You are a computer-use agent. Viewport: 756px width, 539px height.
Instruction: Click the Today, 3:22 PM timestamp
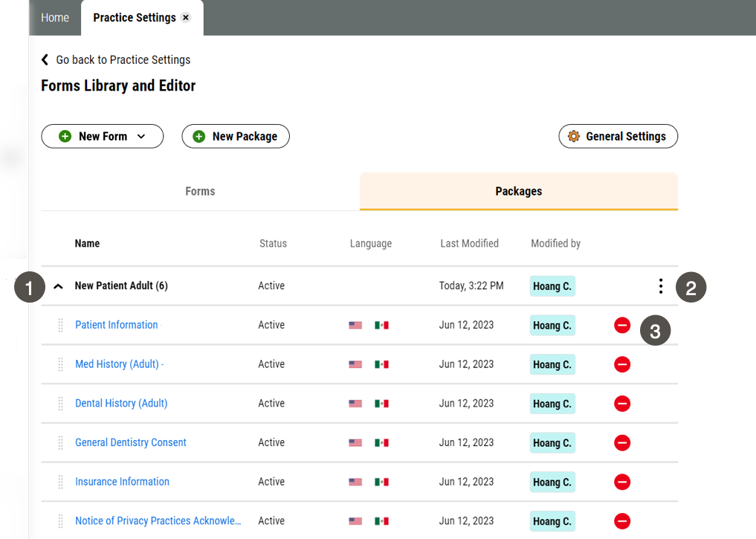coord(471,286)
